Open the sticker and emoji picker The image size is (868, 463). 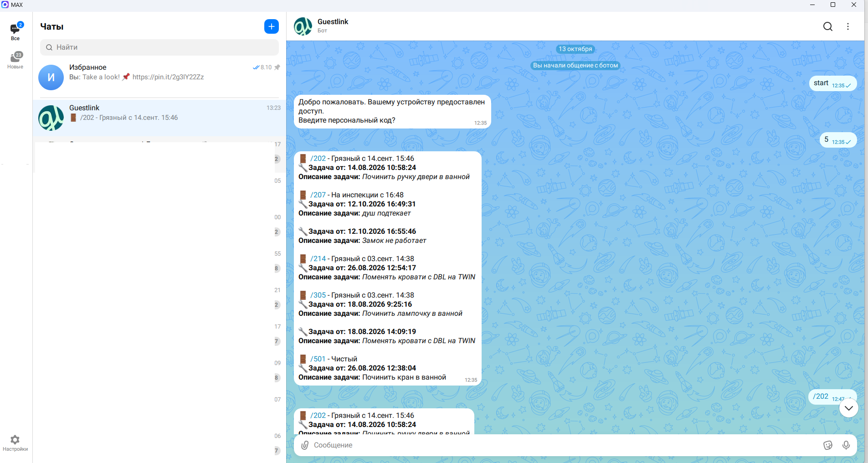[828, 445]
